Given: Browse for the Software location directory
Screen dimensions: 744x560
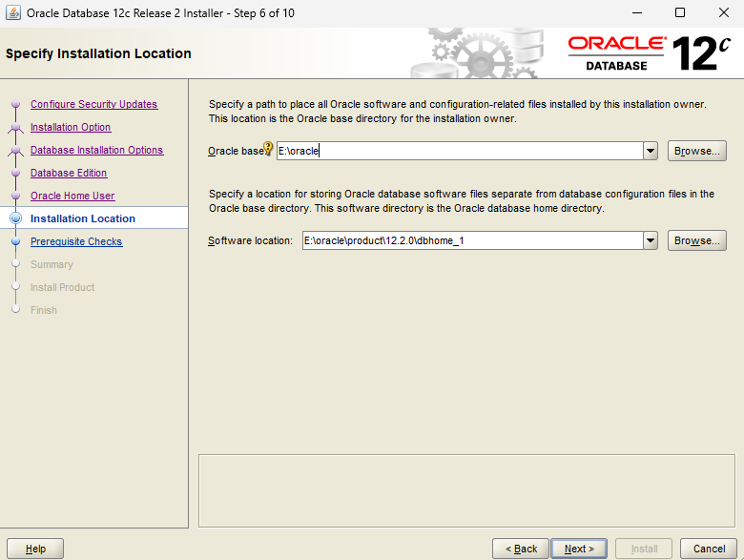Looking at the screenshot, I should 697,240.
